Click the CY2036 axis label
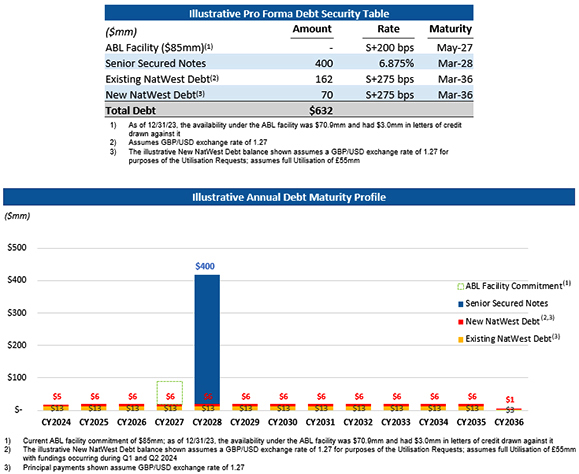Viewport: 579px width, 474px height. [x=509, y=422]
